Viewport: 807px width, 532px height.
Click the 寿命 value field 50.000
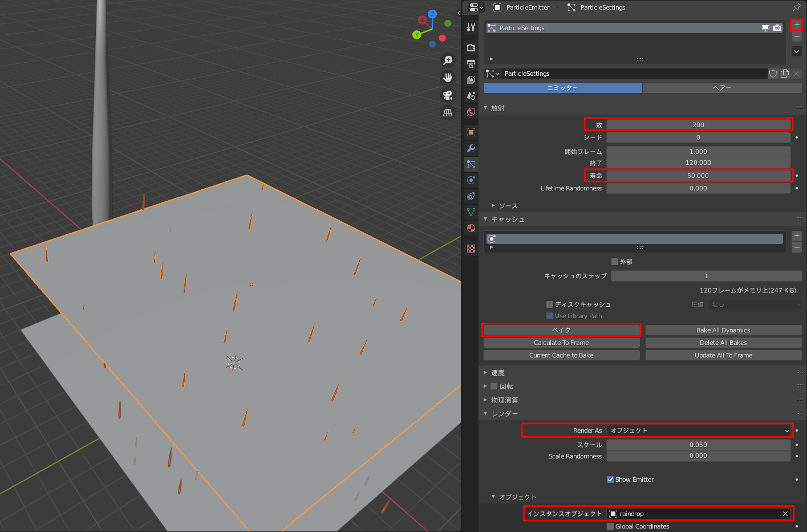699,176
